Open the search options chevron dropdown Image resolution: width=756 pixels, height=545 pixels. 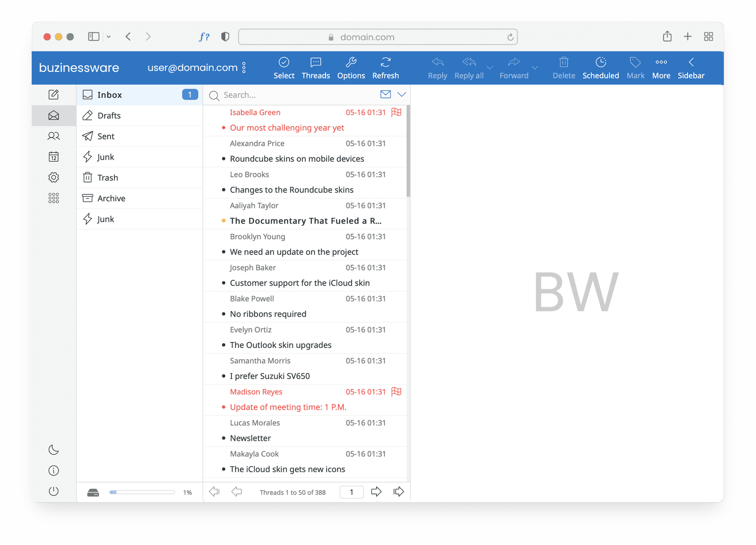(x=402, y=95)
